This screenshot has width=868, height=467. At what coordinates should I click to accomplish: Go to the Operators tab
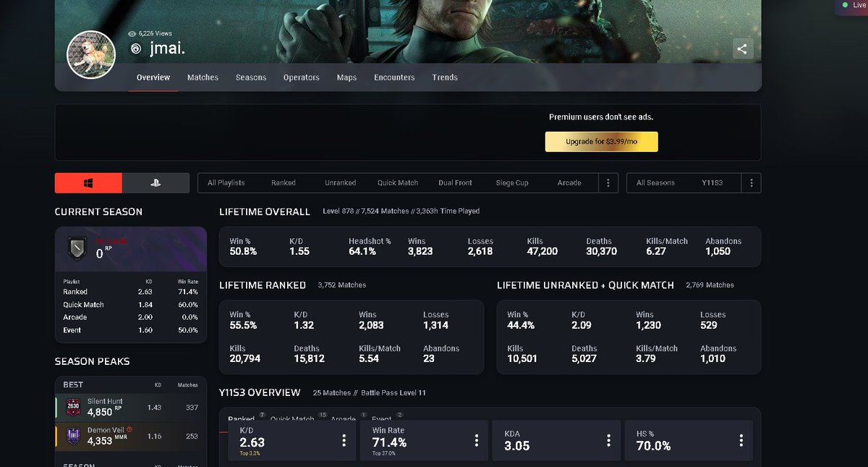[x=301, y=77]
